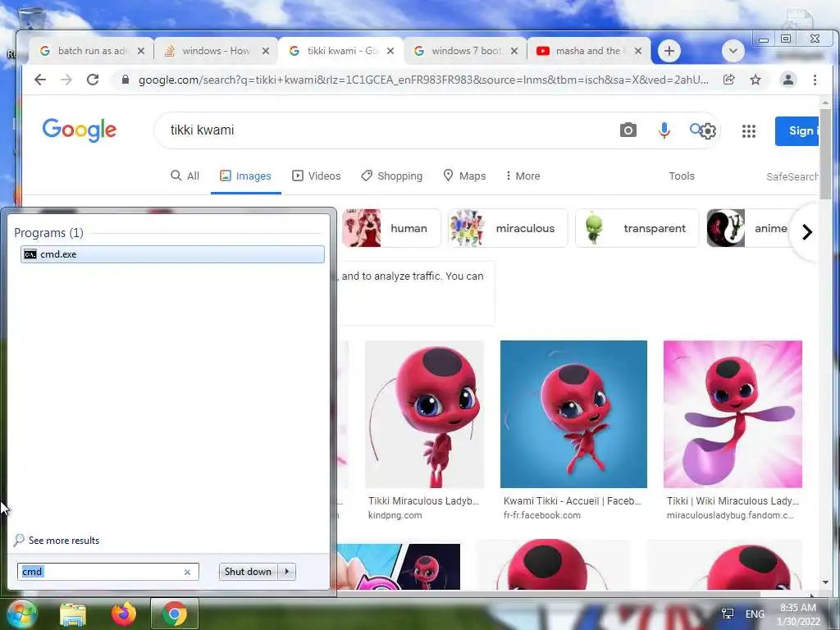Go back to the previous page in Chrome

click(40, 80)
